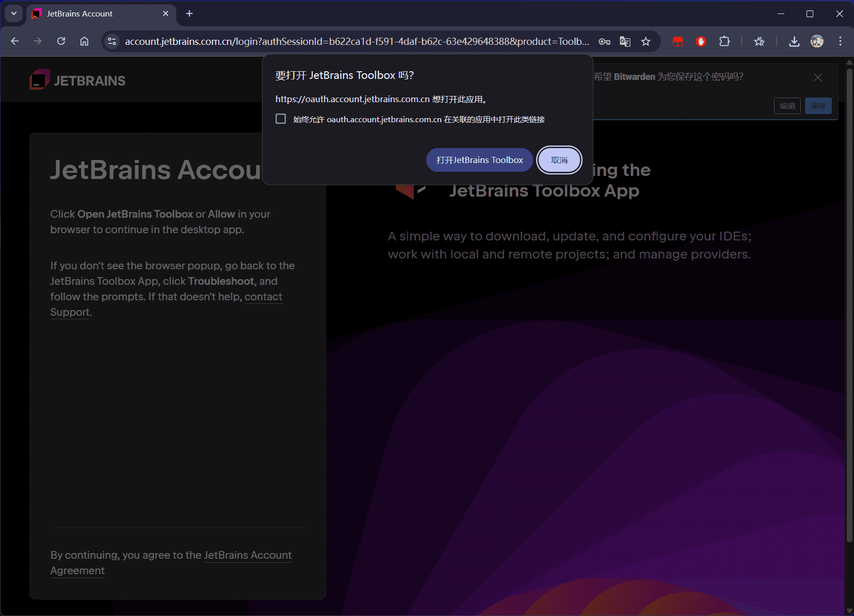Open site permissions from the address bar
854x616 pixels.
112,41
